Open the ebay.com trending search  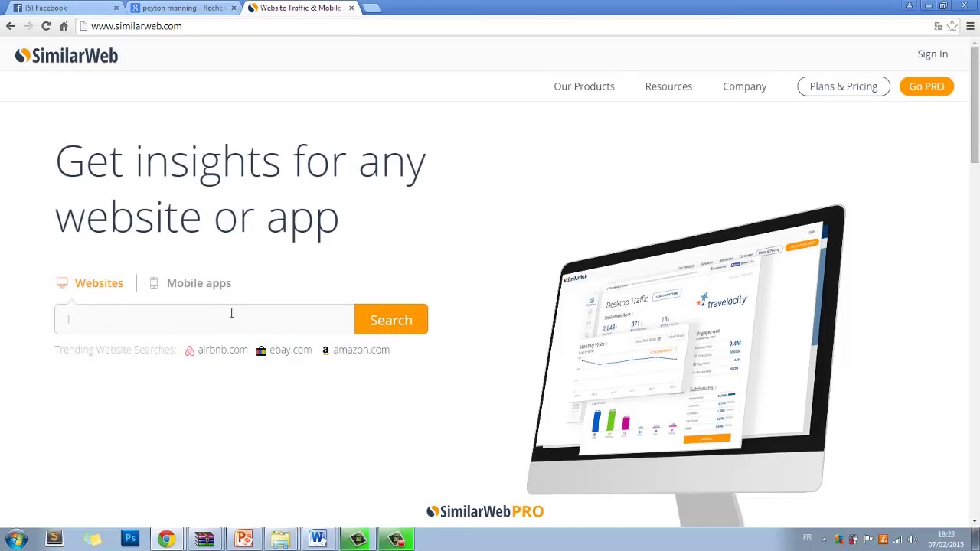pyautogui.click(x=290, y=350)
